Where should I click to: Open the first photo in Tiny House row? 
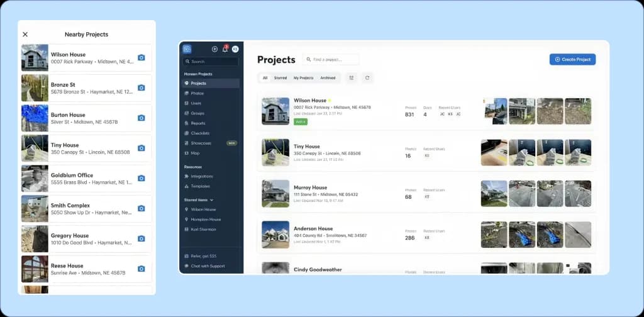click(x=494, y=152)
